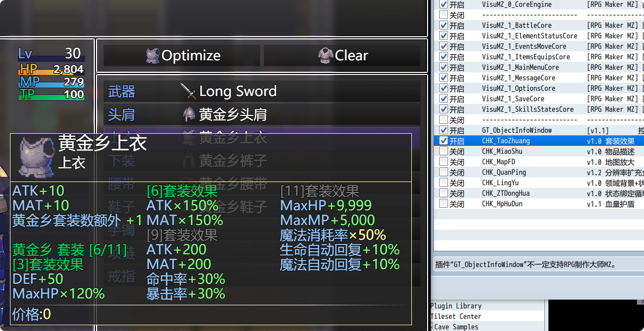Check the CHK_MapFD plugin checkbox
Screen dimensions: 644x331
point(444,162)
